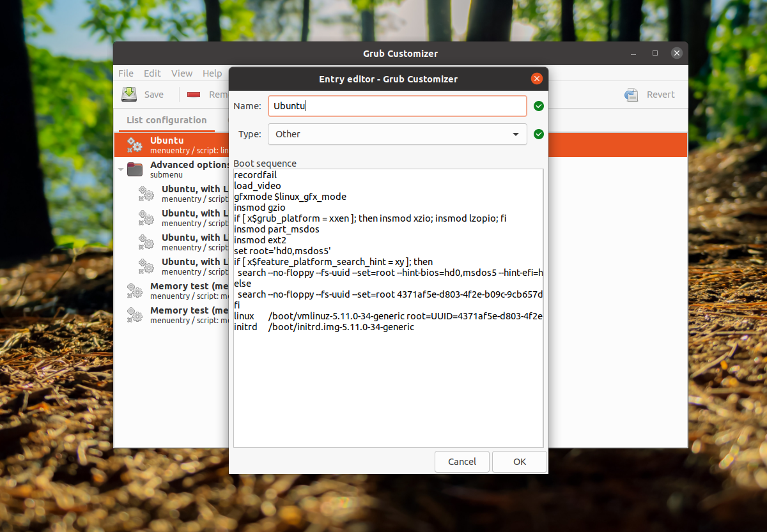
Task: Open the View menu
Action: pos(182,73)
